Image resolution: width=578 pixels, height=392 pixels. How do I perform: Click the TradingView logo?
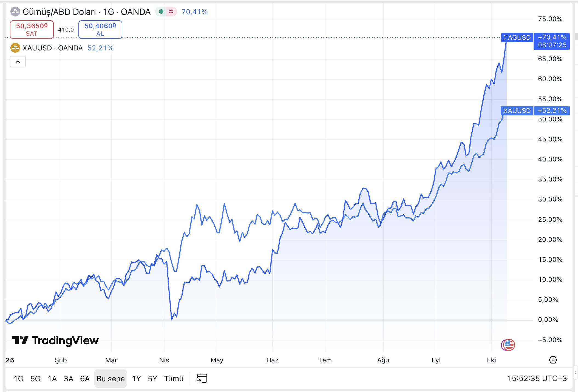(55, 340)
